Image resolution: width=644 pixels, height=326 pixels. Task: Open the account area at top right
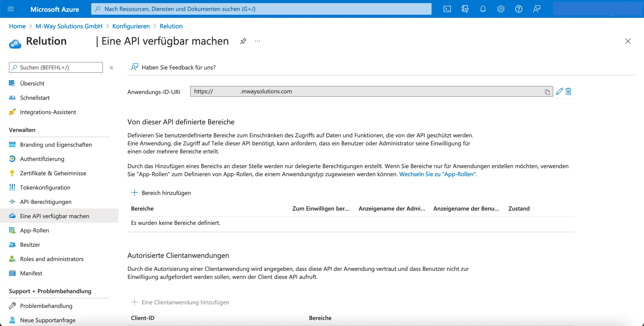(597, 9)
